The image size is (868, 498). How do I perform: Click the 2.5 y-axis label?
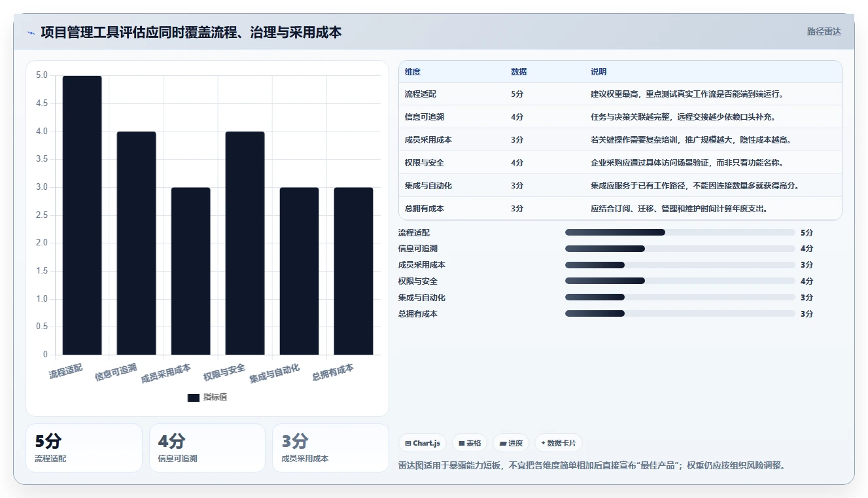pos(42,215)
